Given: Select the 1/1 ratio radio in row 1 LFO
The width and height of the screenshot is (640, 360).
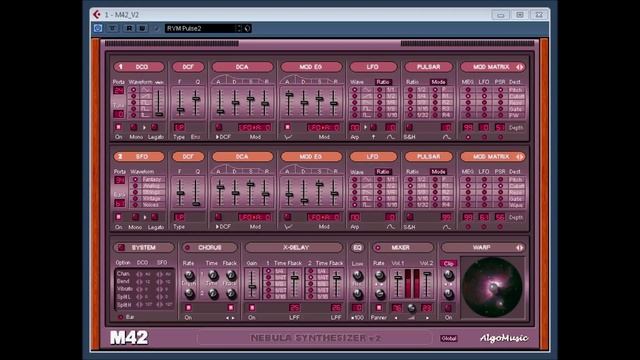Looking at the screenshot, I should click(380, 90).
